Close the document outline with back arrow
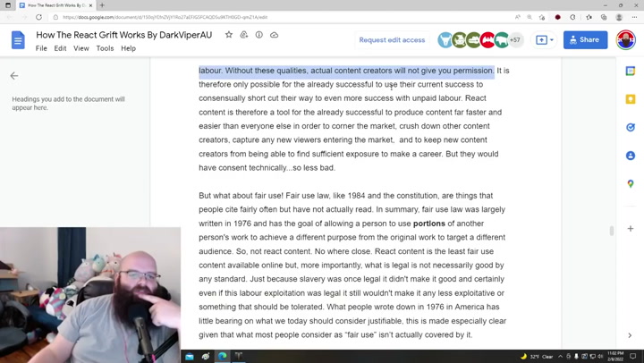Viewport: 644px width, 363px height. point(14,76)
